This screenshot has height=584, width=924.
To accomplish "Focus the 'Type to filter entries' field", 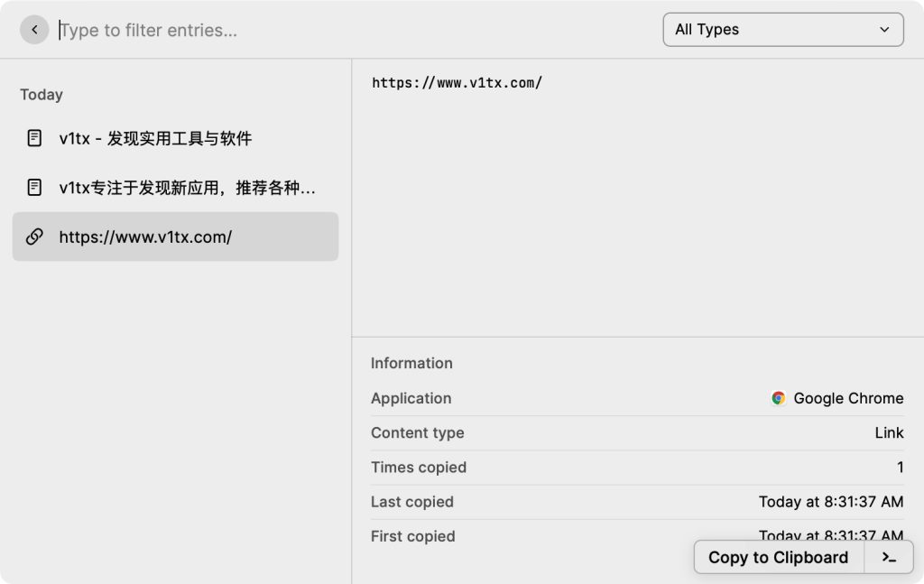I will 354,30.
